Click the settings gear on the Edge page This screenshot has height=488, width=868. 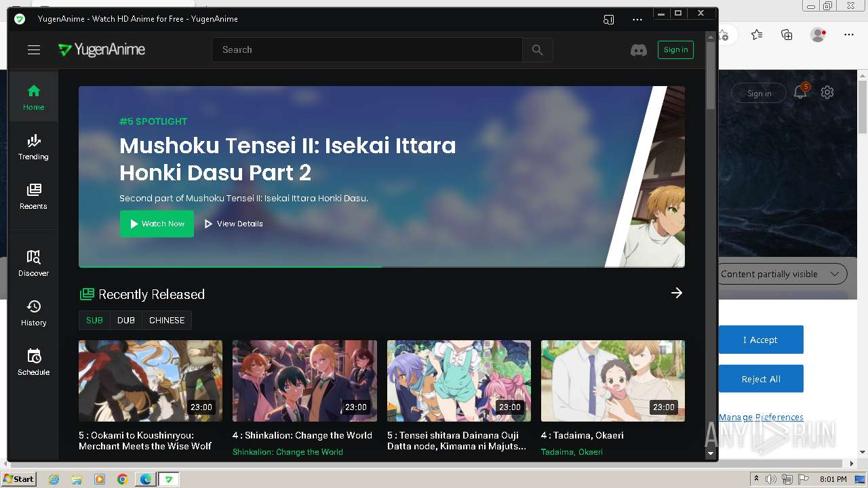pos(827,92)
